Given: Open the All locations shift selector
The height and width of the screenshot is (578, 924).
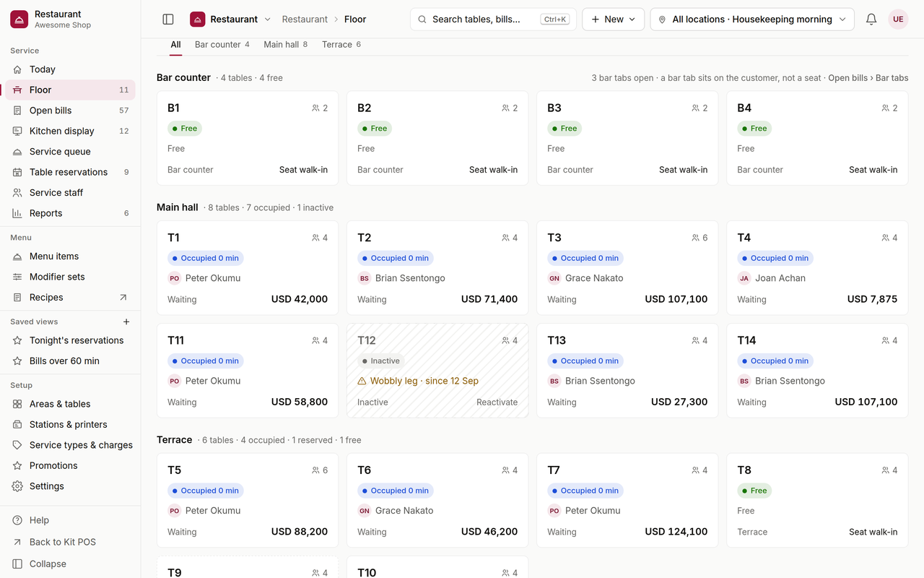Looking at the screenshot, I should [x=752, y=20].
